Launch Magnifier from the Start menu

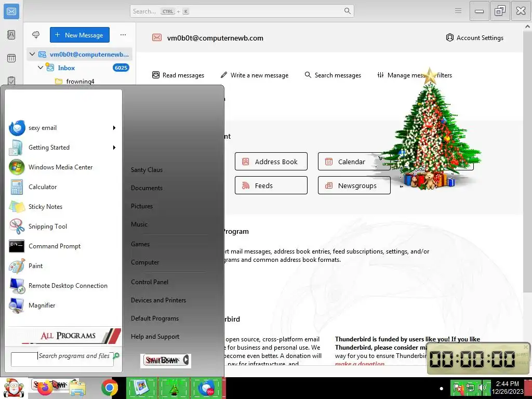63,305
